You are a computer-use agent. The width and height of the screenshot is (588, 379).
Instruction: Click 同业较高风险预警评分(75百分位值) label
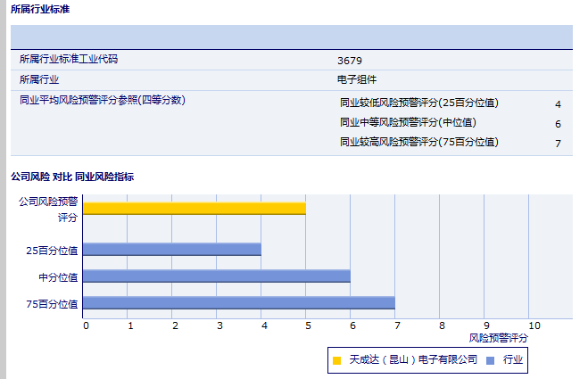click(x=419, y=142)
